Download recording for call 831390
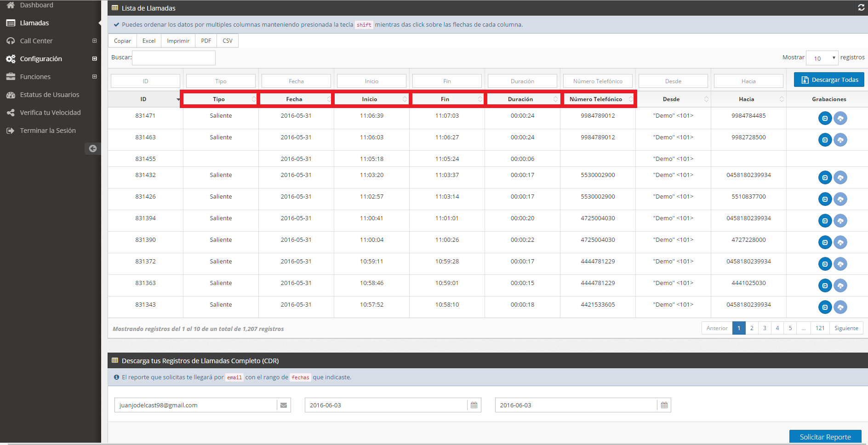Viewport: 868px width, 445px height. coord(840,242)
